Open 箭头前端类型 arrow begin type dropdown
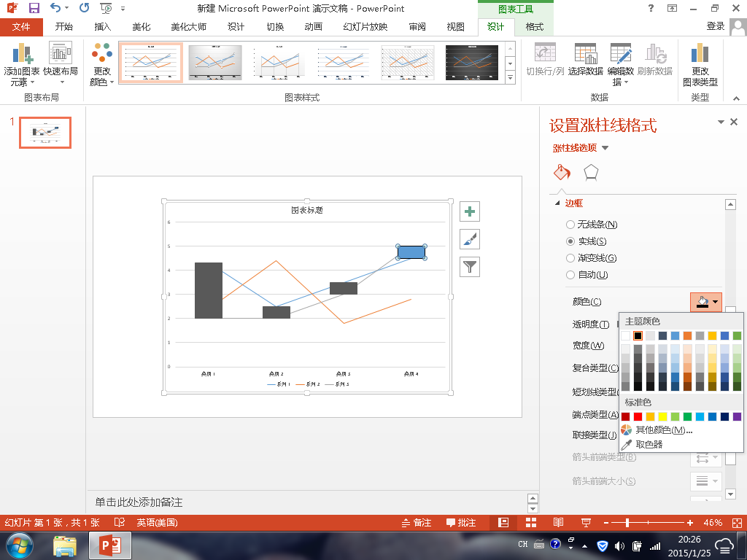The image size is (747, 560). pos(706,459)
